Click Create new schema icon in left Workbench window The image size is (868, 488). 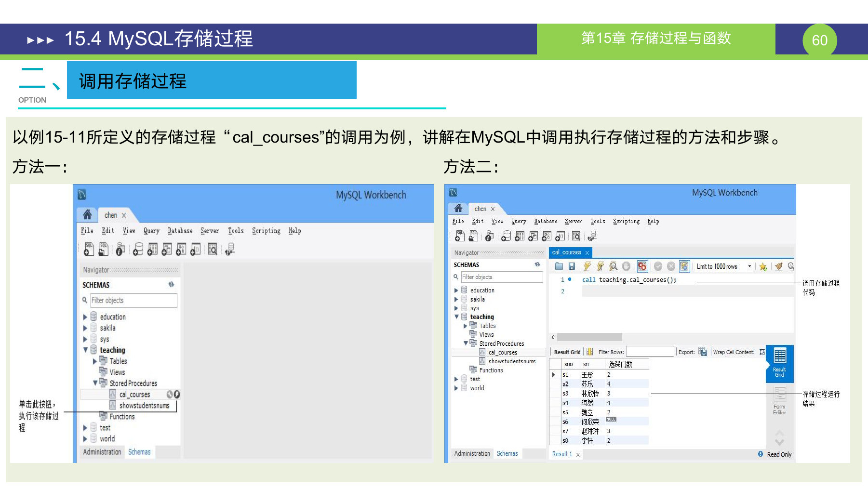click(x=138, y=249)
